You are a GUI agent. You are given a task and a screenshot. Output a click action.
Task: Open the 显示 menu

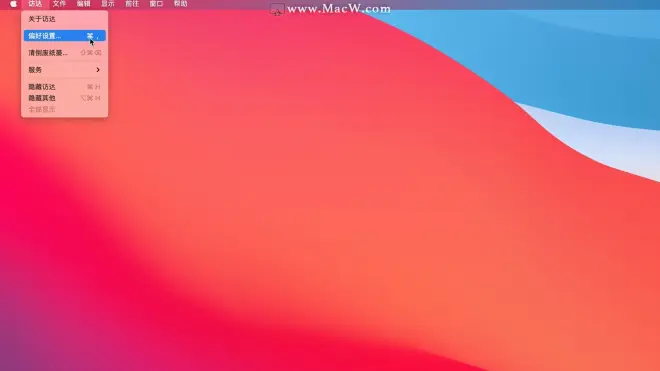(108, 4)
